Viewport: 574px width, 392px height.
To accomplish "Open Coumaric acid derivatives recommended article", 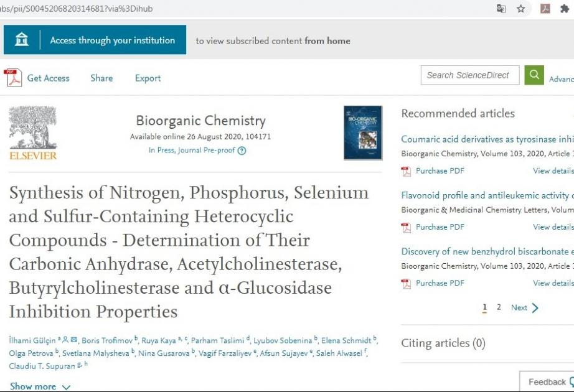I will click(487, 139).
